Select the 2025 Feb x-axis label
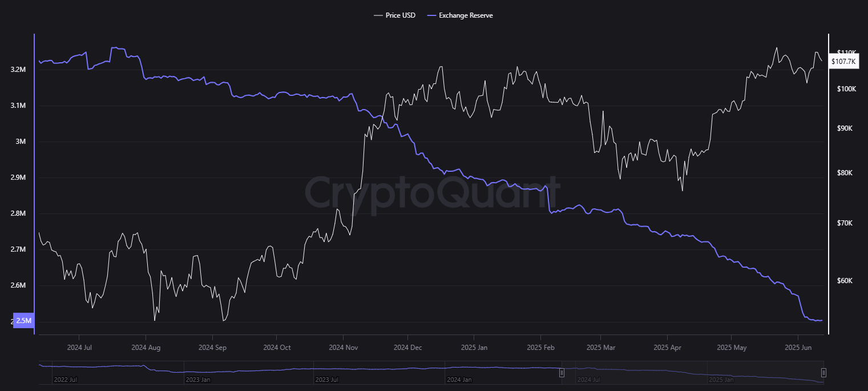The width and height of the screenshot is (868, 391). click(541, 347)
